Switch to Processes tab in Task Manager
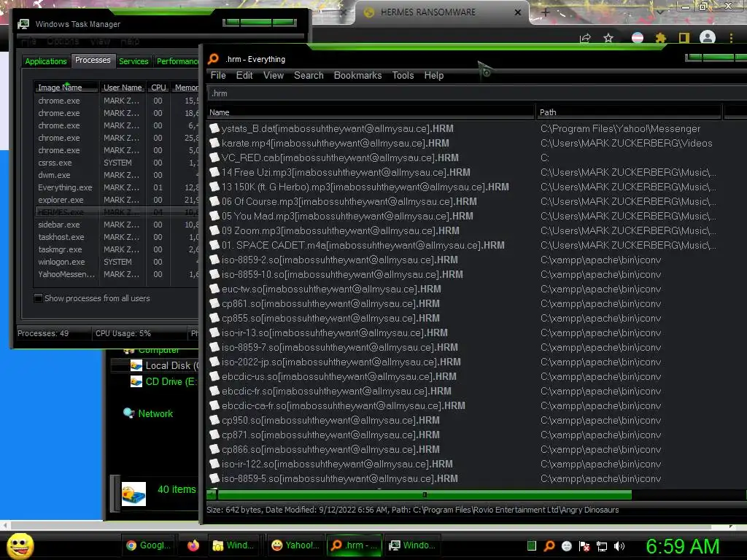Viewport: 747px width, 560px height. tap(93, 60)
